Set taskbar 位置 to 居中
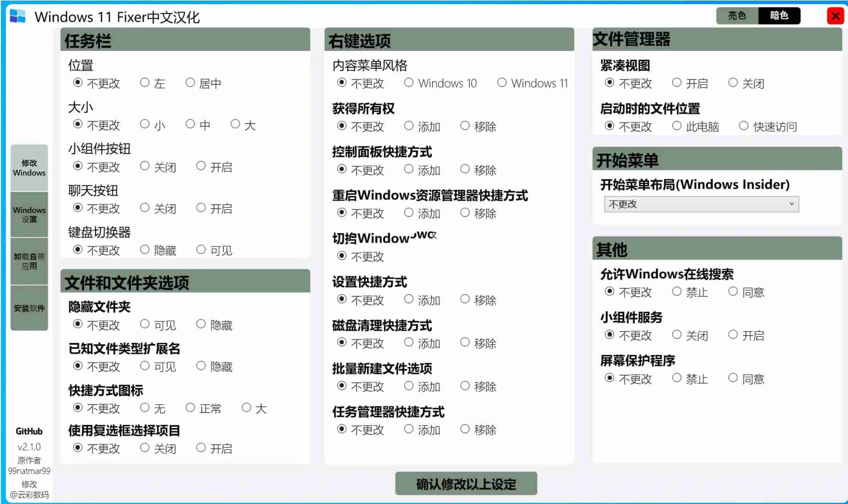 pyautogui.click(x=204, y=83)
